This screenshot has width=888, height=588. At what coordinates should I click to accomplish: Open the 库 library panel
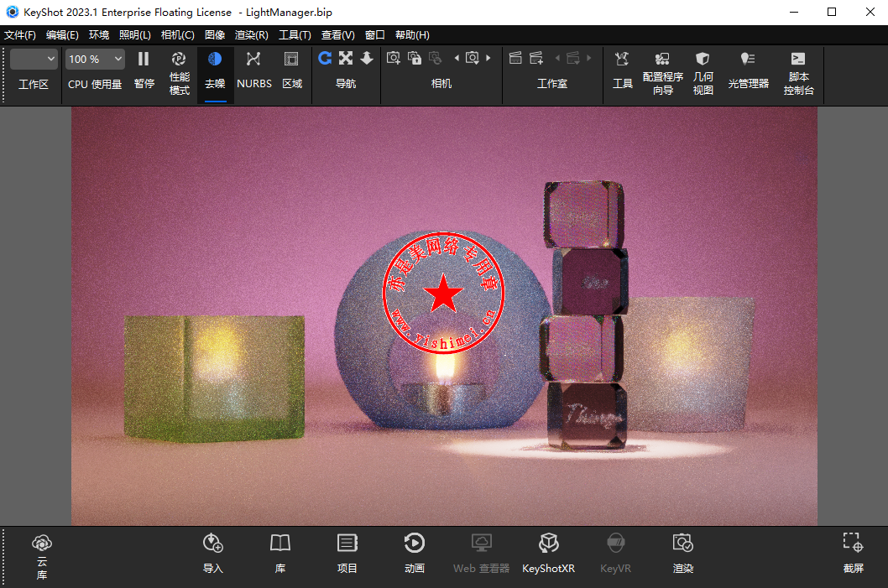click(x=279, y=554)
